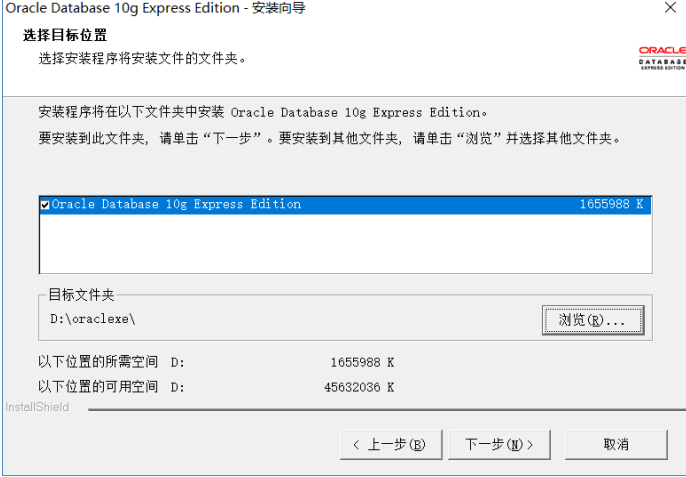This screenshot has height=477, width=686.
Task: Click the 1655988 K size in the feature row
Action: tap(611, 204)
